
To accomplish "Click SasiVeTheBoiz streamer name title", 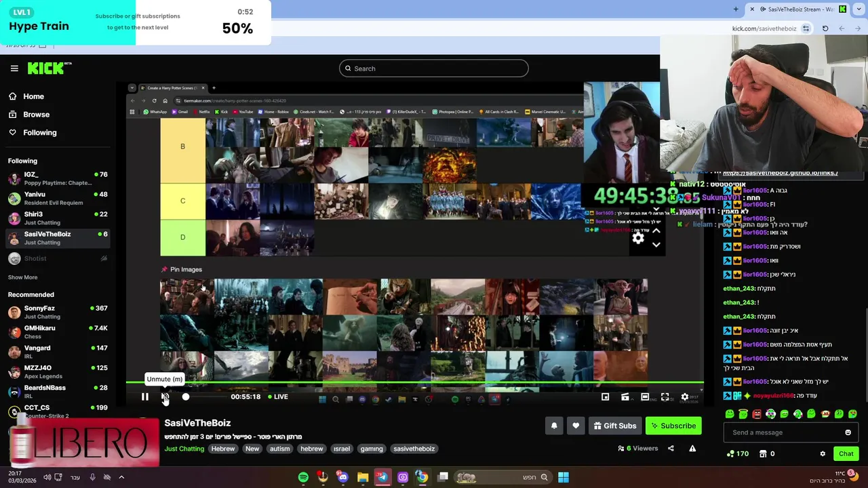I will pyautogui.click(x=197, y=423).
